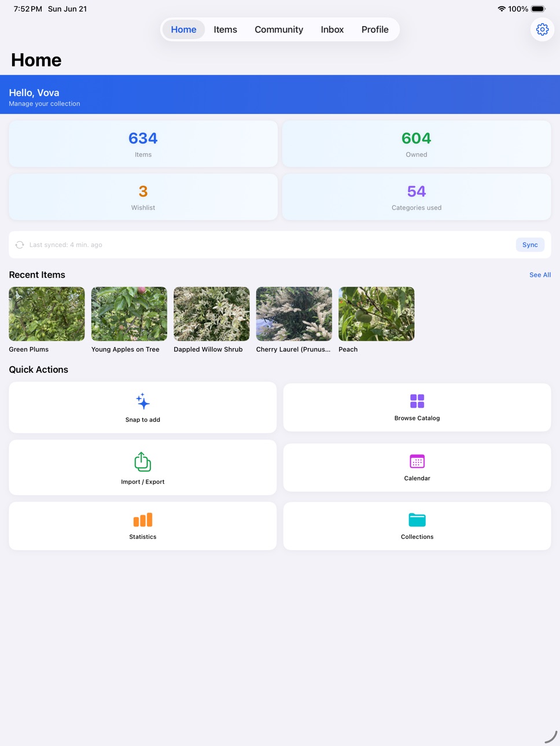This screenshot has width=560, height=746.
Task: Tap the Recent Items heading
Action: point(37,275)
